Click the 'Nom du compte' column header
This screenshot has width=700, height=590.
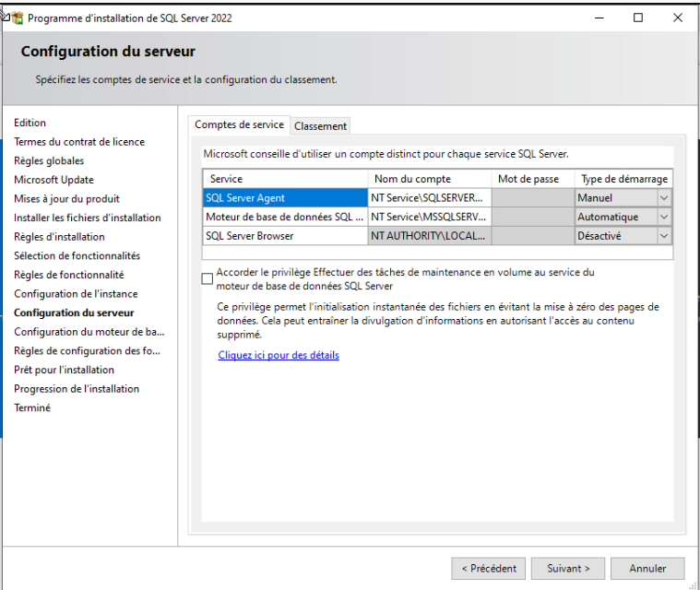pyautogui.click(x=430, y=179)
